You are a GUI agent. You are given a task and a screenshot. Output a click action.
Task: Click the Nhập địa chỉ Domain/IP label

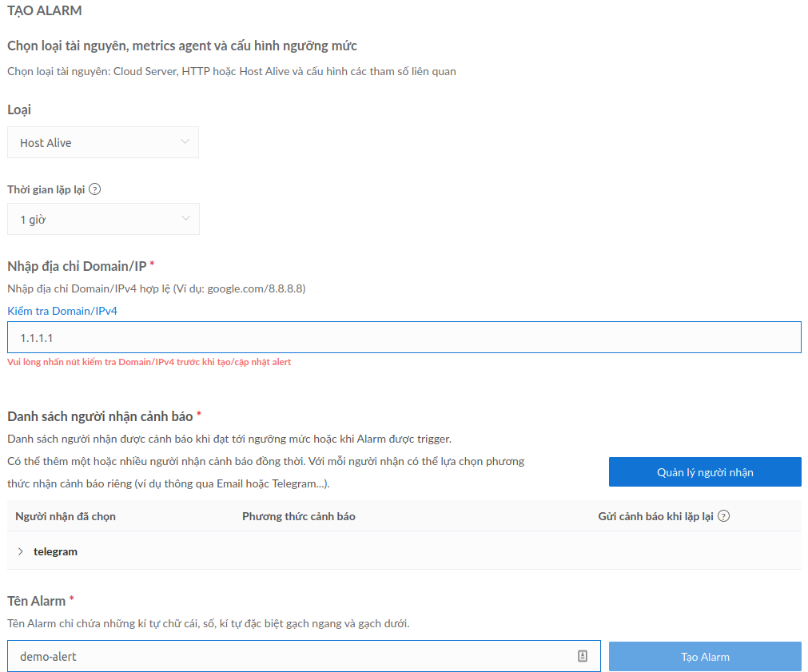pyautogui.click(x=77, y=266)
